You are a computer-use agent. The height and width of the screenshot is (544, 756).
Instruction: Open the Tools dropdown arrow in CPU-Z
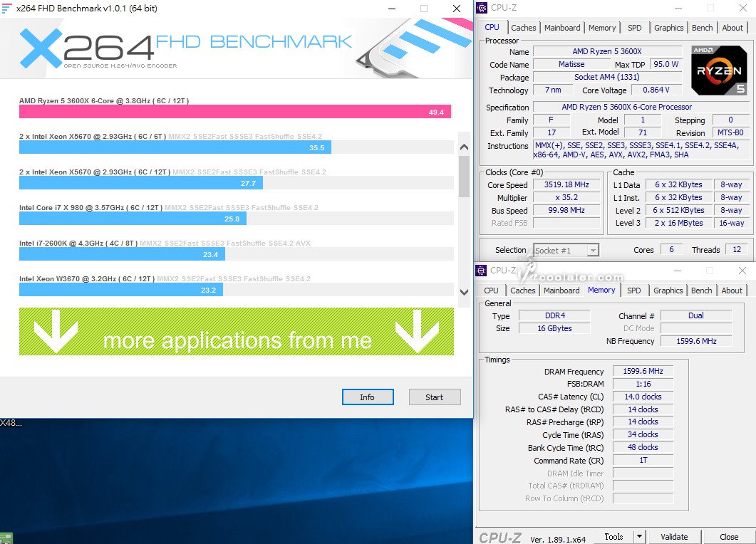click(x=639, y=536)
